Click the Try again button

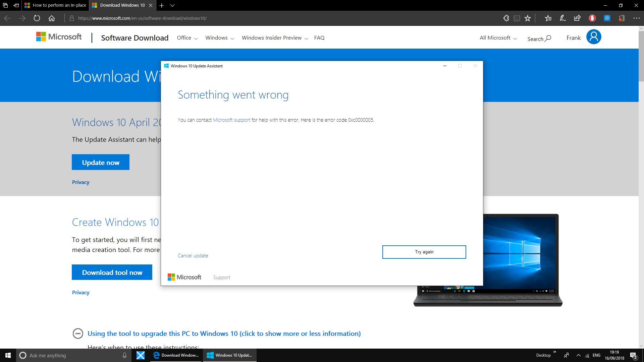424,252
